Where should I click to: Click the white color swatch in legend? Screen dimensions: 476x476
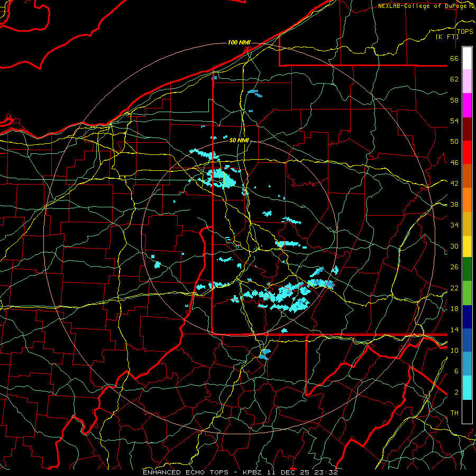tap(467, 58)
